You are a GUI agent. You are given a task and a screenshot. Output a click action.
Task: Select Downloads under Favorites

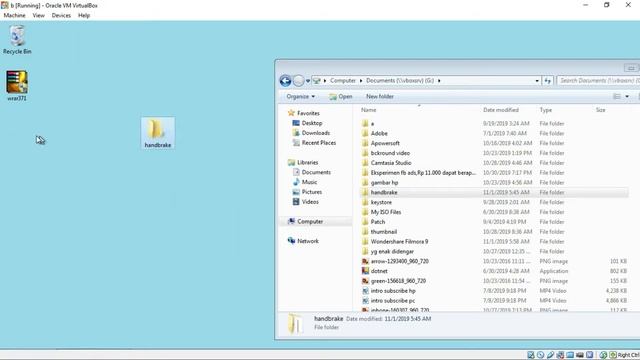[311, 133]
